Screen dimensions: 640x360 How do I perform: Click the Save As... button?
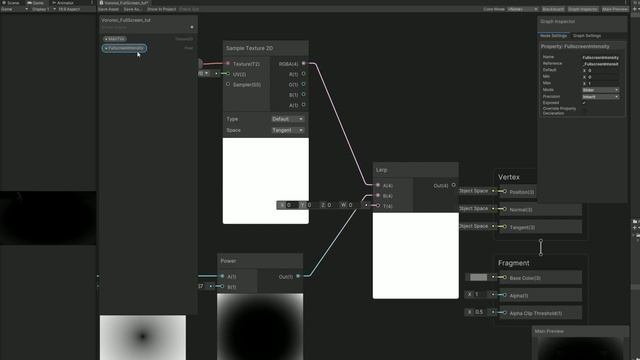(x=132, y=9)
